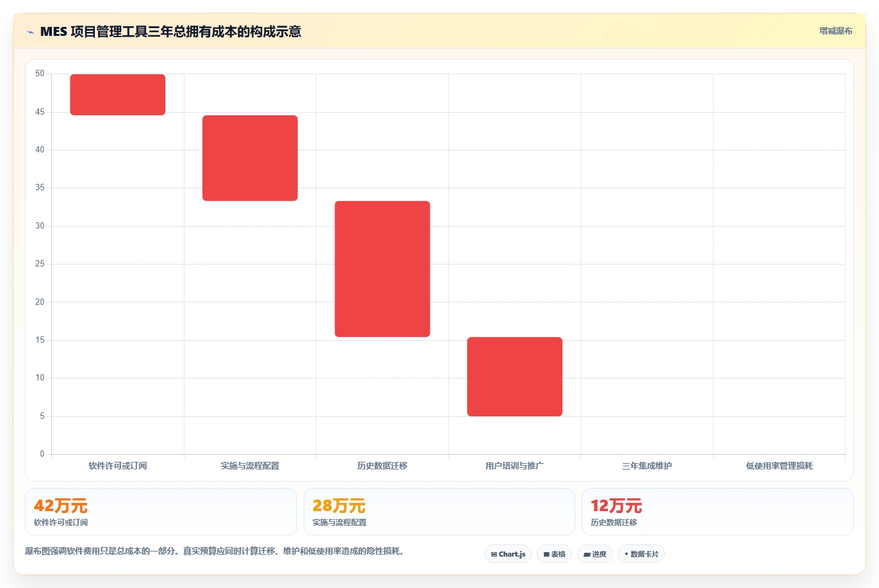The image size is (879, 588).
Task: Click the icon beside the MES title
Action: click(x=30, y=32)
